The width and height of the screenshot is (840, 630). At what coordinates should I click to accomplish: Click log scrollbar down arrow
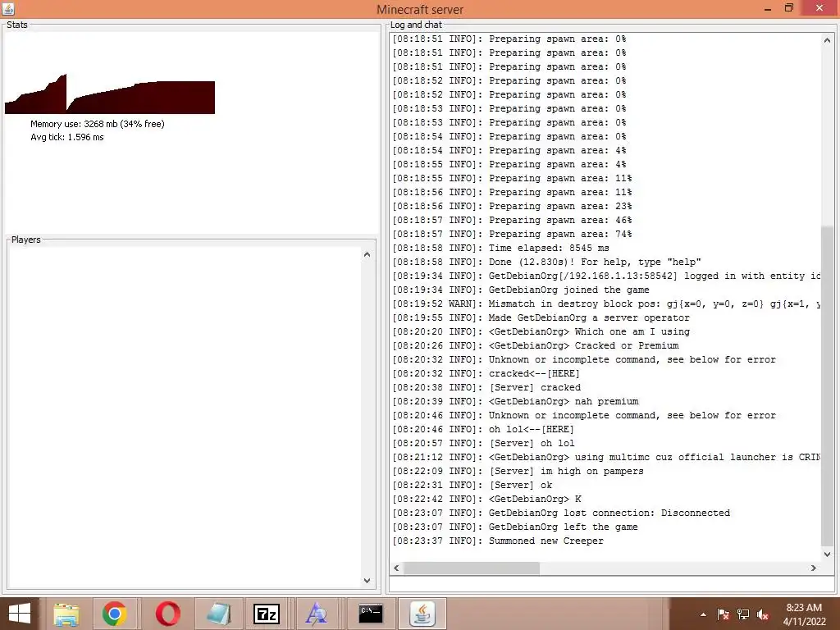pyautogui.click(x=827, y=555)
